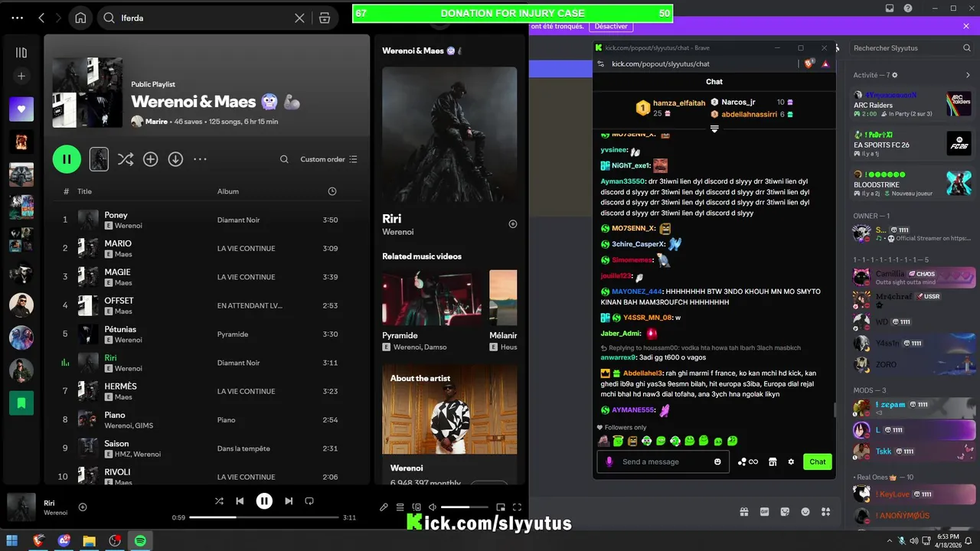Open channel points infinity icon
Viewport: 980px width, 551px height.
point(748,461)
